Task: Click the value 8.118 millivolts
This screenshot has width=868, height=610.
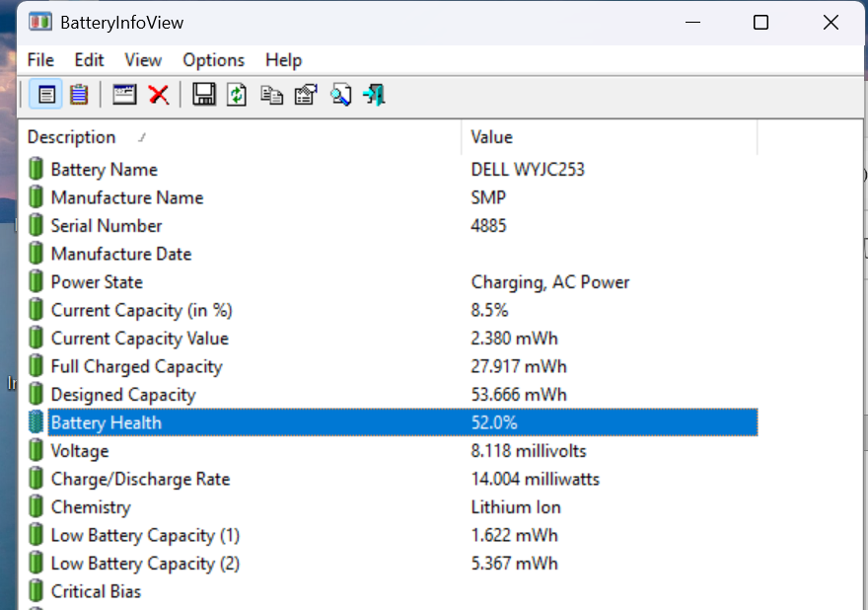Action: point(528,451)
